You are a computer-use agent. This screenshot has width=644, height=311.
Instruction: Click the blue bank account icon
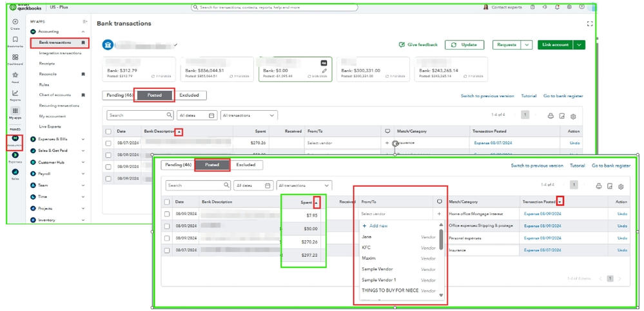108,44
